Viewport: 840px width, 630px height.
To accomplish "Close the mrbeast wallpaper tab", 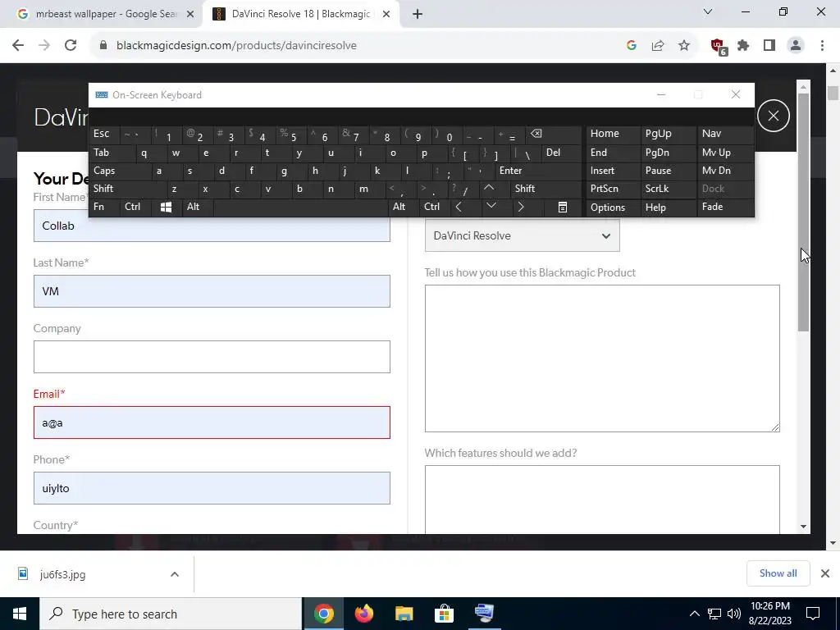I will (x=190, y=15).
